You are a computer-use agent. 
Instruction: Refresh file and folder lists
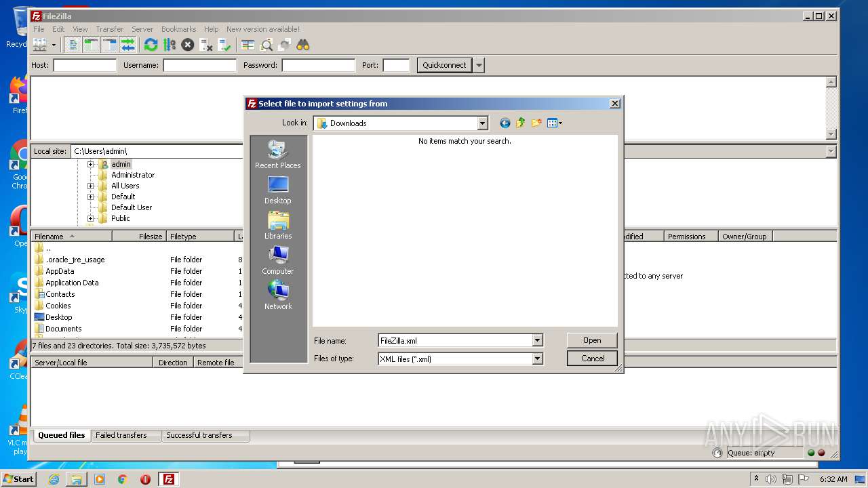151,45
